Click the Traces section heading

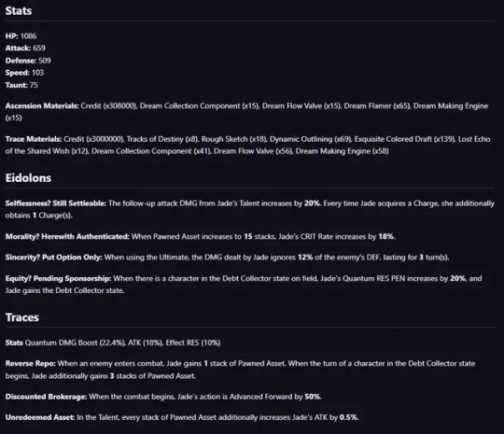pyautogui.click(x=21, y=317)
